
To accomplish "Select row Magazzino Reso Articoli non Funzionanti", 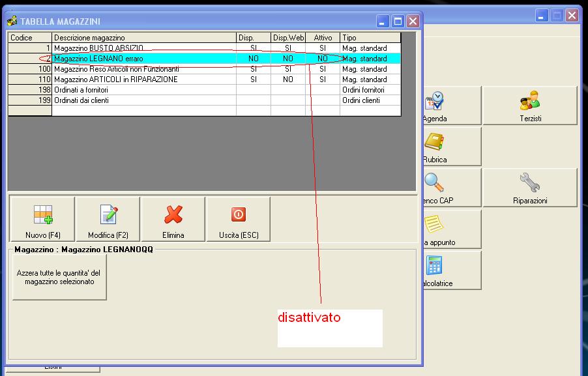I will click(205, 69).
